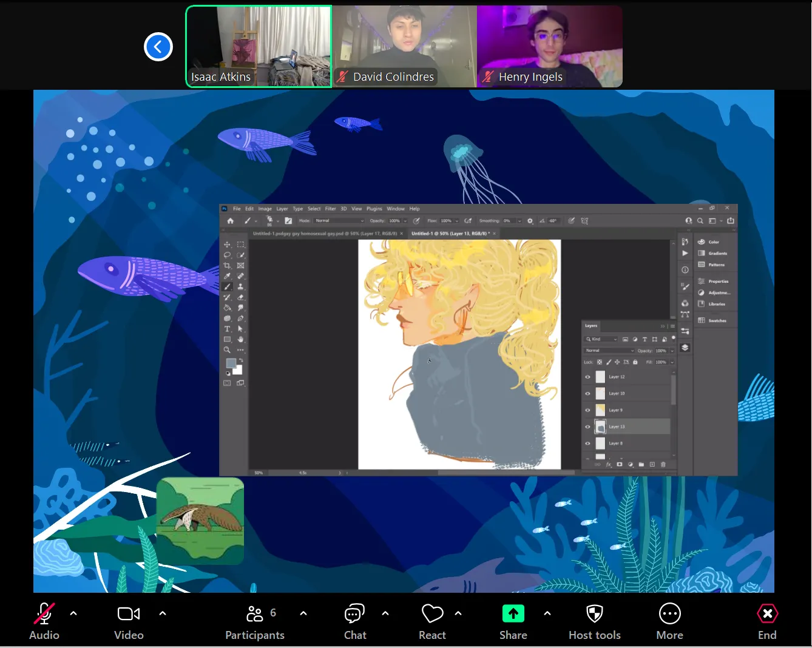This screenshot has height=648, width=812.
Task: Select the Paint Bucket tool
Action: click(x=227, y=308)
